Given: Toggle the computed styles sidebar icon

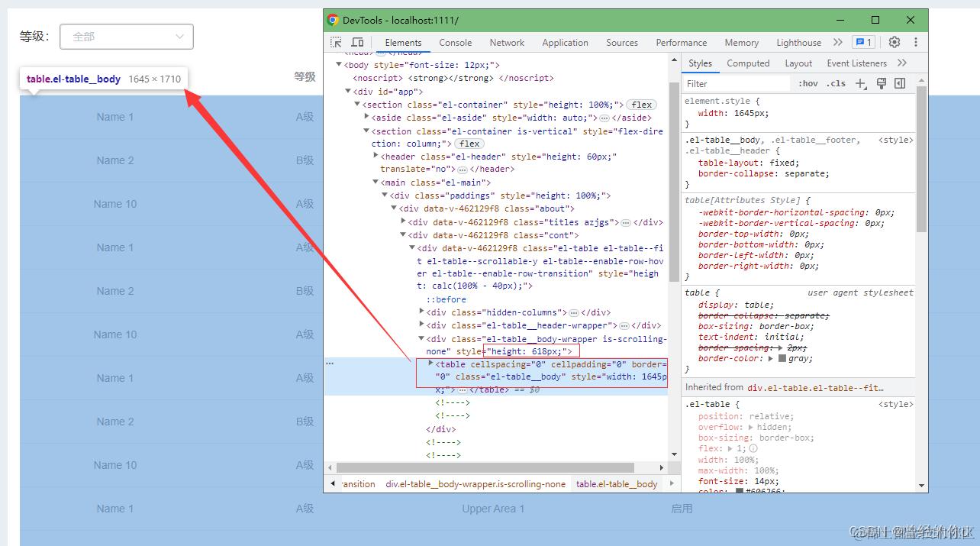Looking at the screenshot, I should (x=900, y=83).
